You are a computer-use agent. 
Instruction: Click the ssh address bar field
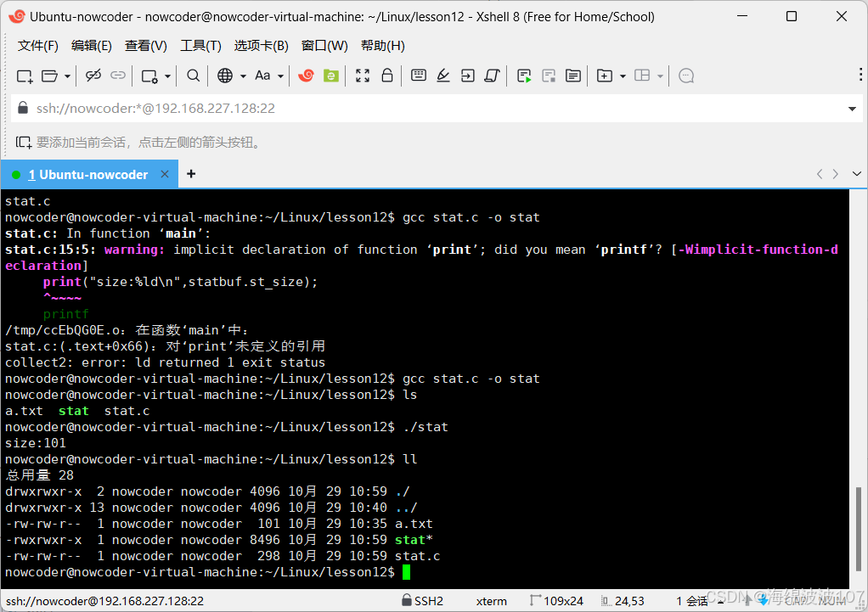click(x=437, y=108)
